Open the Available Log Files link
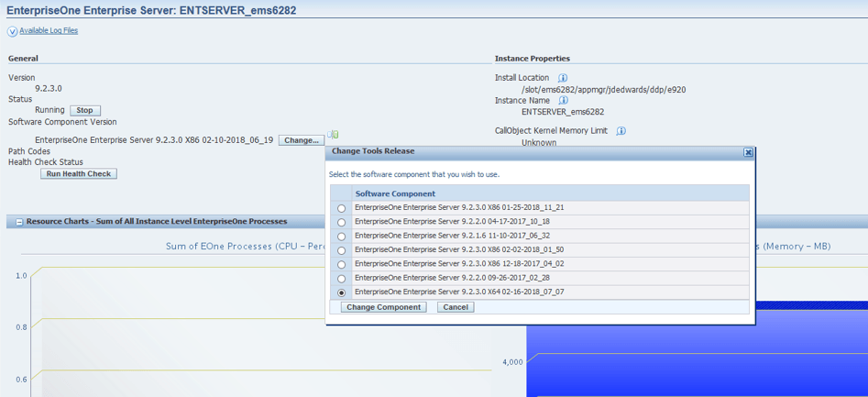 pyautogui.click(x=49, y=31)
